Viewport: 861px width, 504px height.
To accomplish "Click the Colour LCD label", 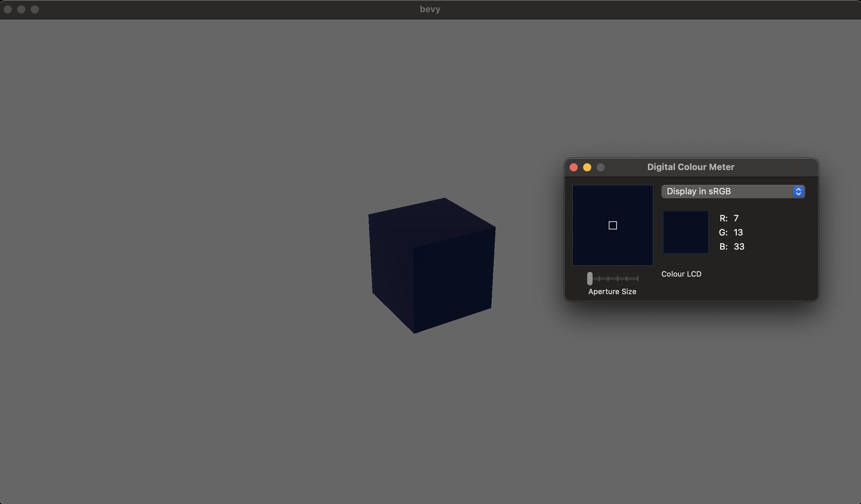I will pos(681,274).
